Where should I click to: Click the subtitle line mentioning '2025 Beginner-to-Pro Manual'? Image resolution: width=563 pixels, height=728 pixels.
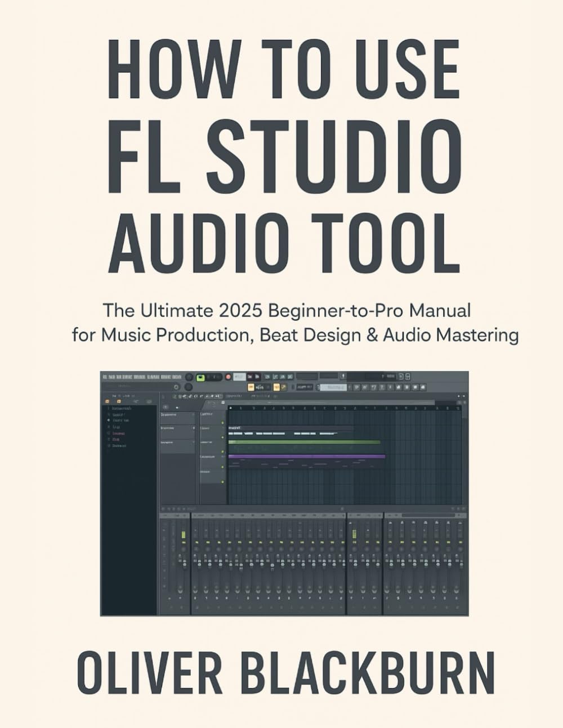[x=285, y=310]
